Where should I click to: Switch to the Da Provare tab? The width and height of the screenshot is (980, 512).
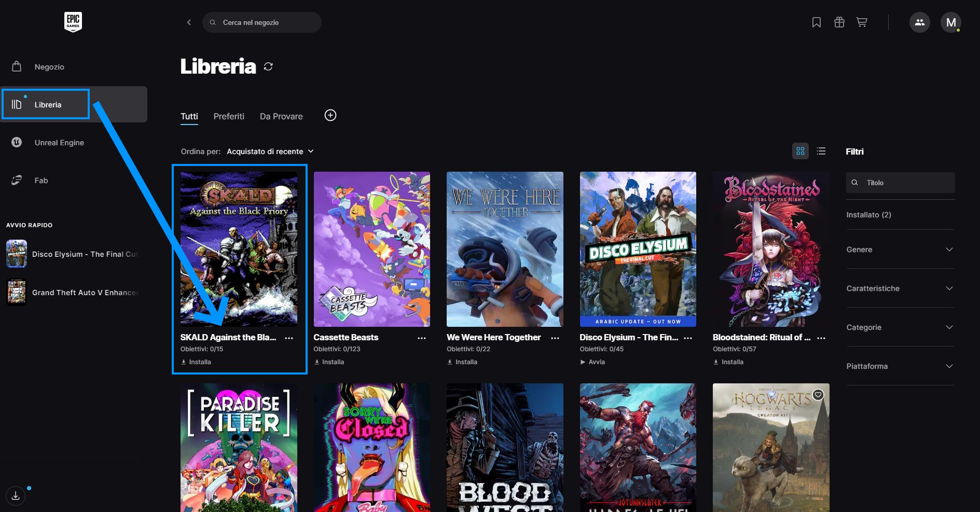(x=281, y=116)
